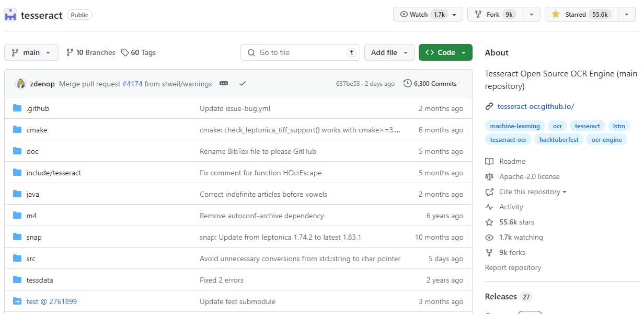Viewport: 644px width, 314px height.
Task: Open the dropdown arrow beside Fork
Action: coord(532,15)
